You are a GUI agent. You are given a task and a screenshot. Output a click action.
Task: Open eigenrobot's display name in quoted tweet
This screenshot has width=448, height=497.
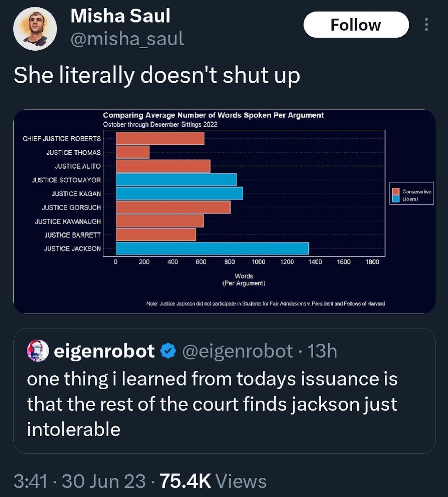(104, 351)
